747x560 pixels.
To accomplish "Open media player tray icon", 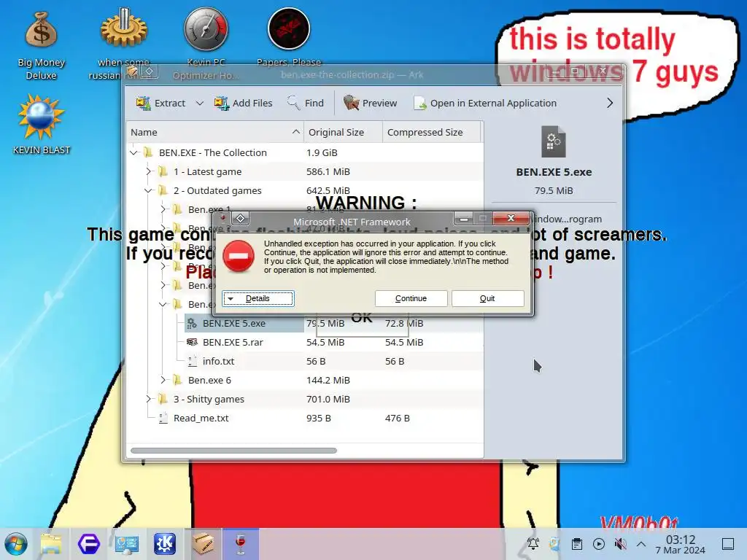I will click(x=599, y=544).
